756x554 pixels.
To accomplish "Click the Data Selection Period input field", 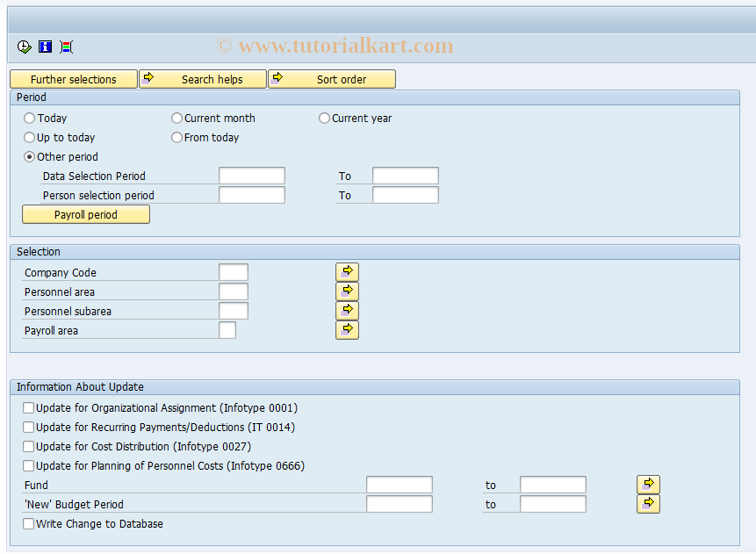I will coord(252,175).
